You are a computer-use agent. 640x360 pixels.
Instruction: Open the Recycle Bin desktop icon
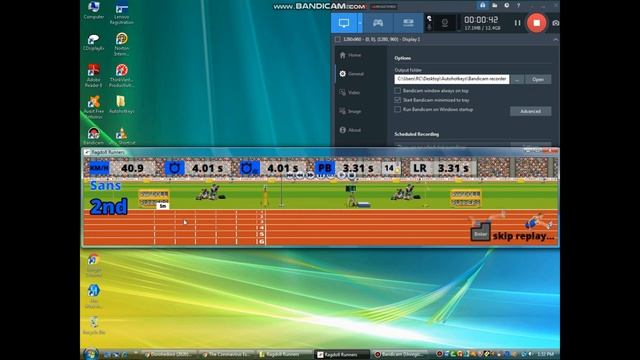coord(93,325)
